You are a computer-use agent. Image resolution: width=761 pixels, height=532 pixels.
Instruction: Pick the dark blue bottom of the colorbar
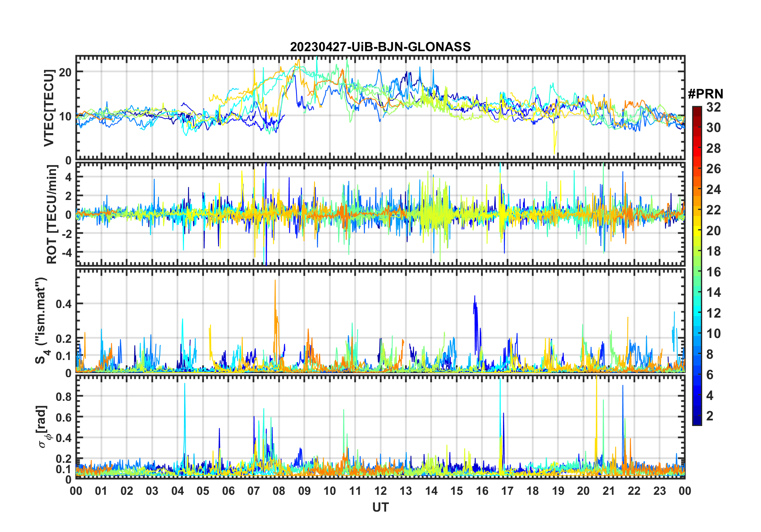tap(697, 422)
